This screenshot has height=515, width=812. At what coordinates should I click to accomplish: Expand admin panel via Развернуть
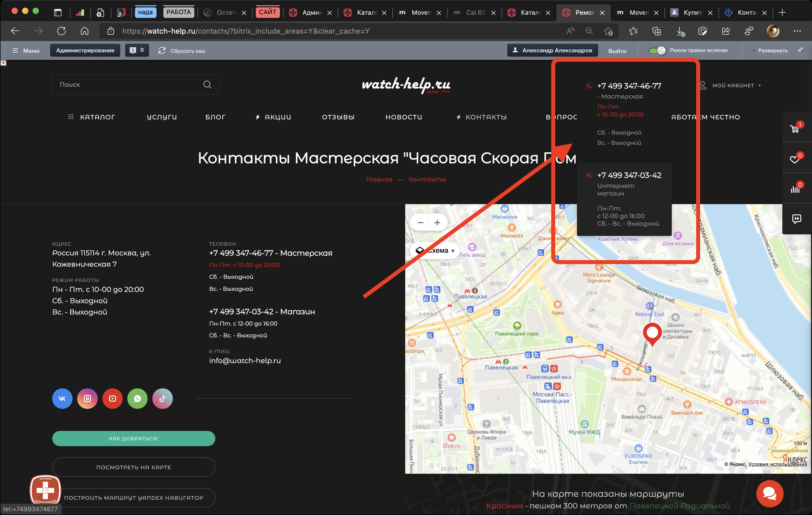click(770, 50)
